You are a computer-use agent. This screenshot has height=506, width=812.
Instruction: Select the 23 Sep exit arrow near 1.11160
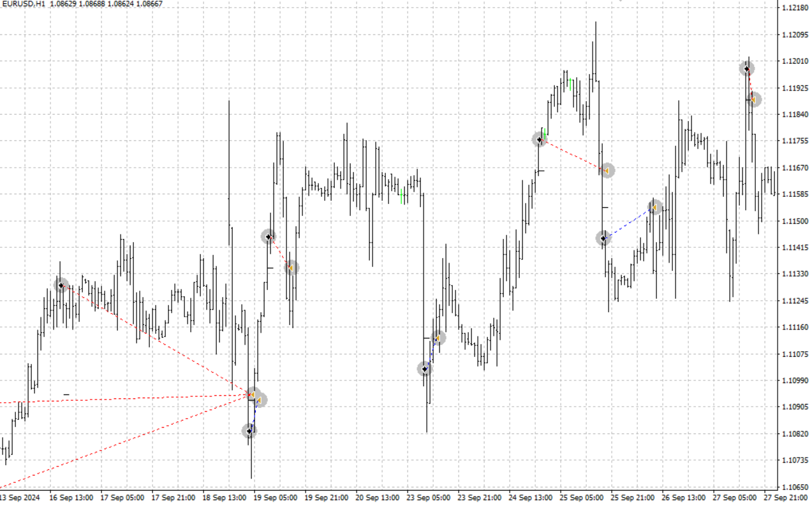pos(438,338)
